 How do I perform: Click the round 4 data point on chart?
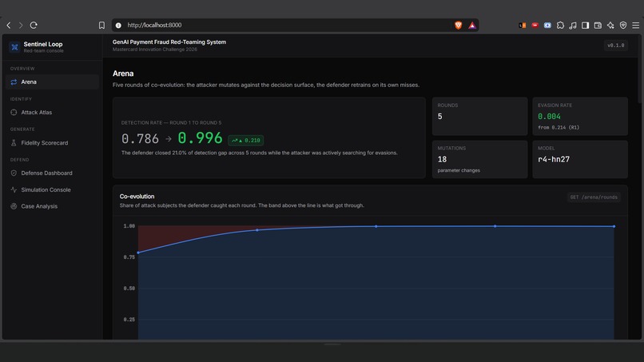pyautogui.click(x=495, y=226)
